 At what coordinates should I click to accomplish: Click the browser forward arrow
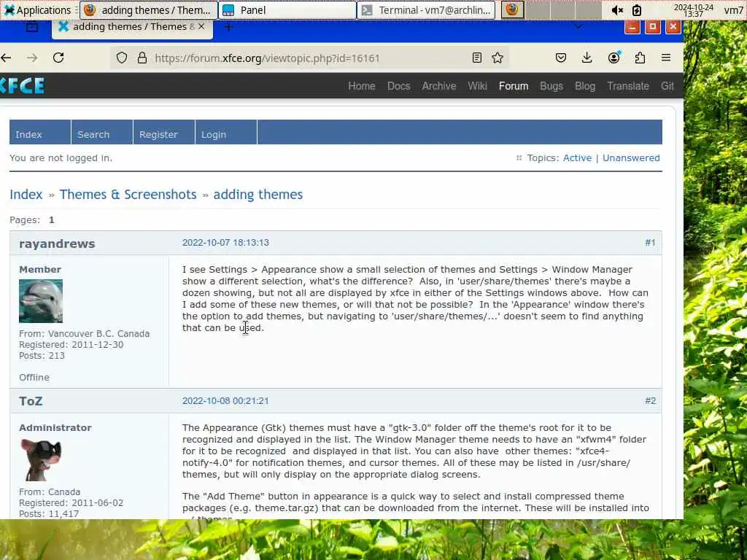[x=32, y=58]
